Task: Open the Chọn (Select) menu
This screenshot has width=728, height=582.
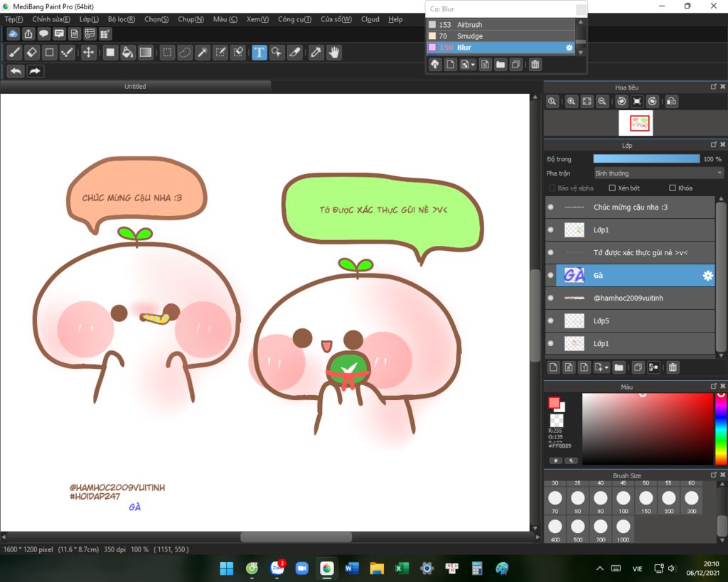Action: [156, 19]
